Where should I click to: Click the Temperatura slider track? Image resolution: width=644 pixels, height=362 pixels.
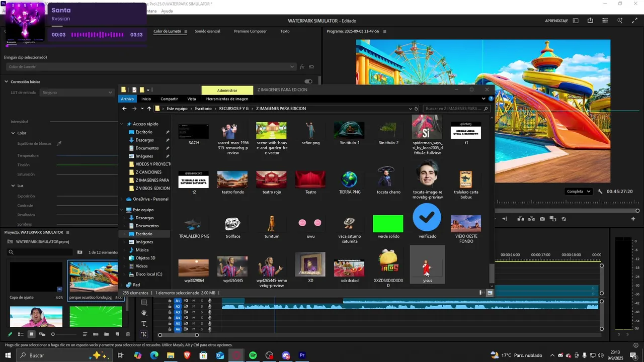[x=88, y=156]
